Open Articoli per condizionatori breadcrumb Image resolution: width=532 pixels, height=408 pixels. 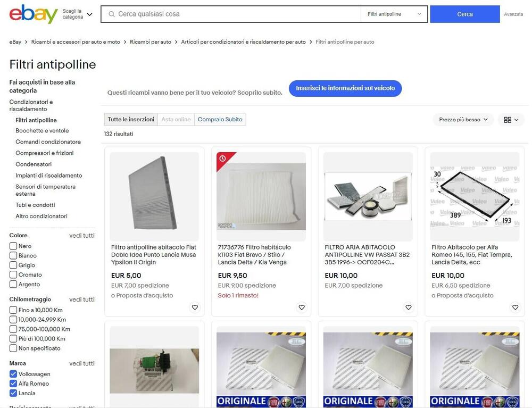click(243, 41)
